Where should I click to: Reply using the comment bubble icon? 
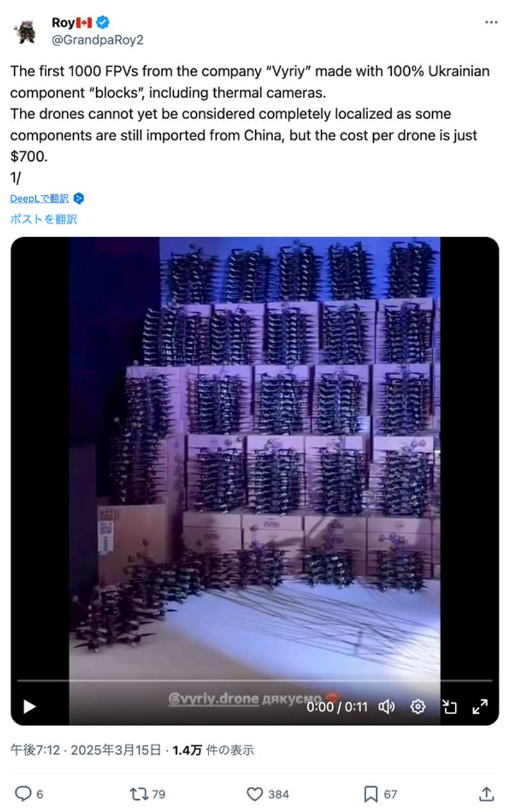point(23,794)
